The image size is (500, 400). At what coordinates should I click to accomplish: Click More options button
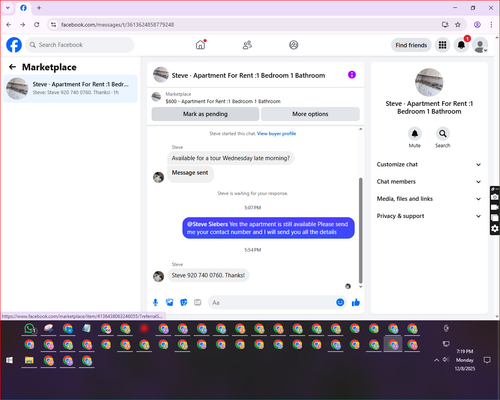pos(310,114)
